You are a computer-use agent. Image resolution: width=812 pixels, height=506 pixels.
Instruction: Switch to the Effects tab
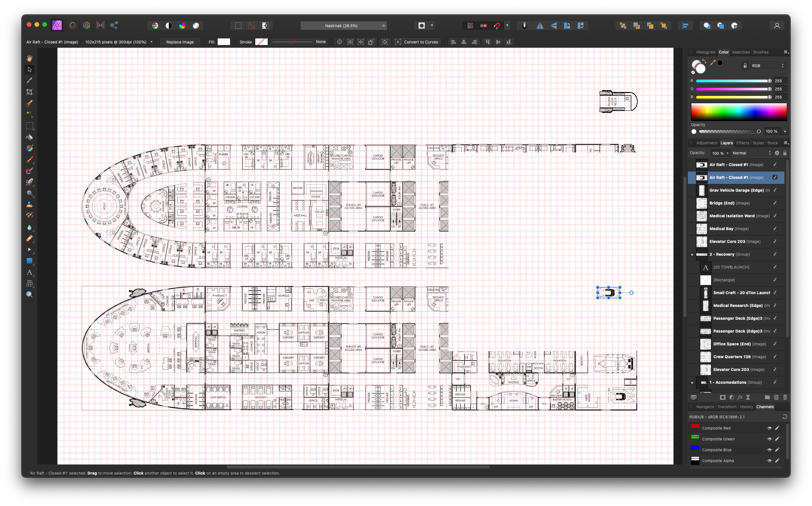tap(743, 143)
